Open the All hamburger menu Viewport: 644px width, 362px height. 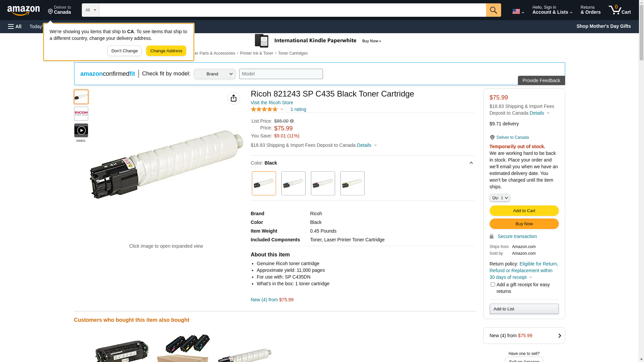(15, 26)
